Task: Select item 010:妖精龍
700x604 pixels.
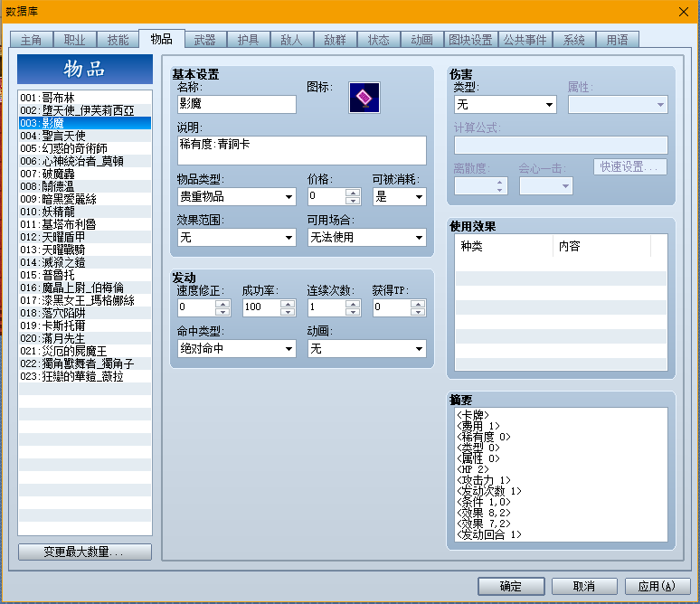Action: [85, 212]
